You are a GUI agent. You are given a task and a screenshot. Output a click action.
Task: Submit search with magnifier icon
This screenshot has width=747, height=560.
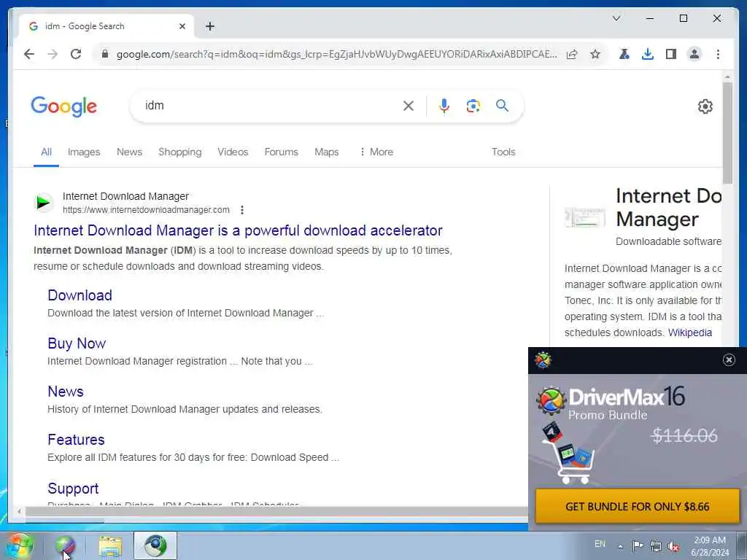point(502,105)
